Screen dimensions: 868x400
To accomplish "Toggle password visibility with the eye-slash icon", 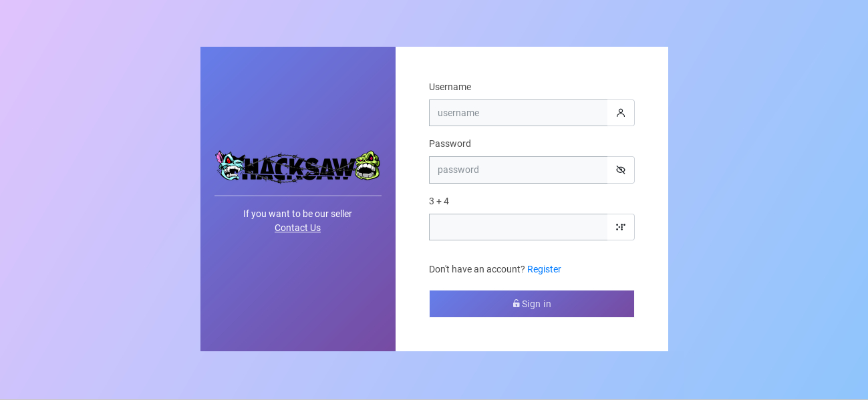I will point(621,170).
